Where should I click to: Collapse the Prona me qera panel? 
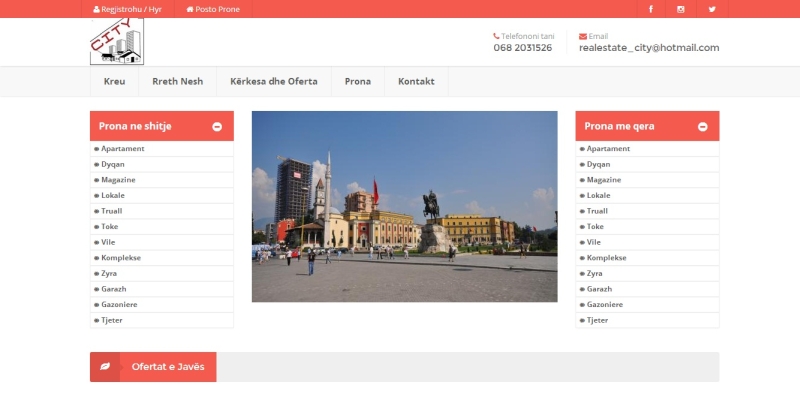(702, 127)
